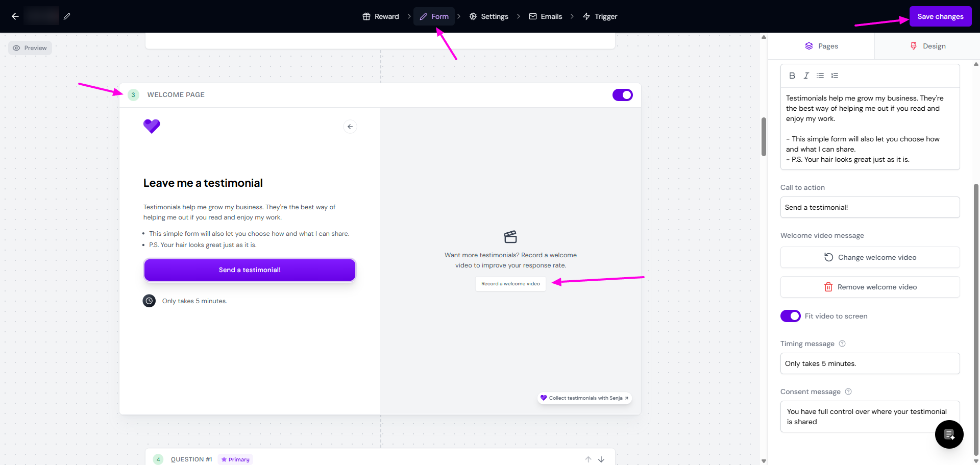Click Record a welcome video button
Viewport: 980px width, 465px height.
[510, 284]
